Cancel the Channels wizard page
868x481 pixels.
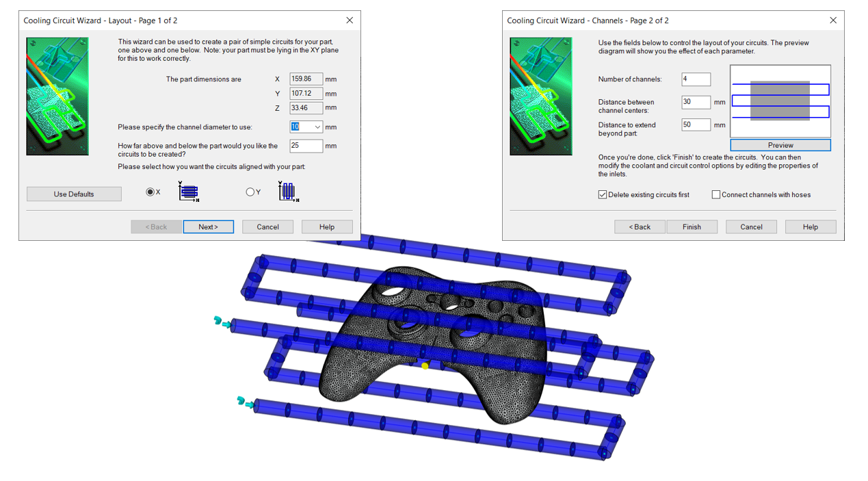[751, 227]
